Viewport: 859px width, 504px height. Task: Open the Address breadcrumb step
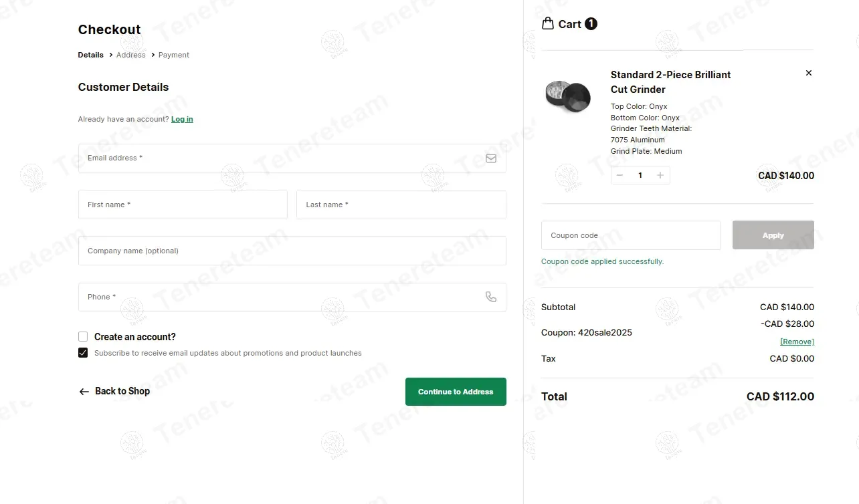pyautogui.click(x=130, y=55)
